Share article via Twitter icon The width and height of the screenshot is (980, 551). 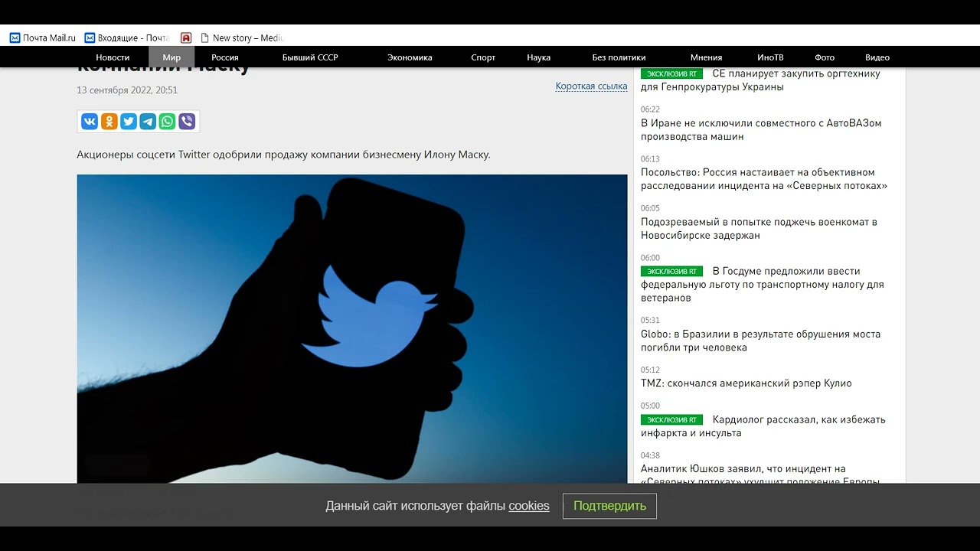pos(129,121)
